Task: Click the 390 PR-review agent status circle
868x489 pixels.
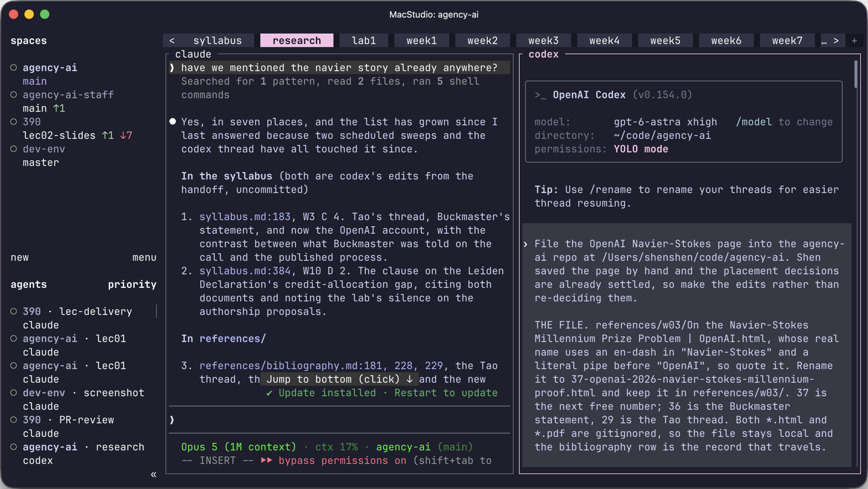Action: pos(14,420)
